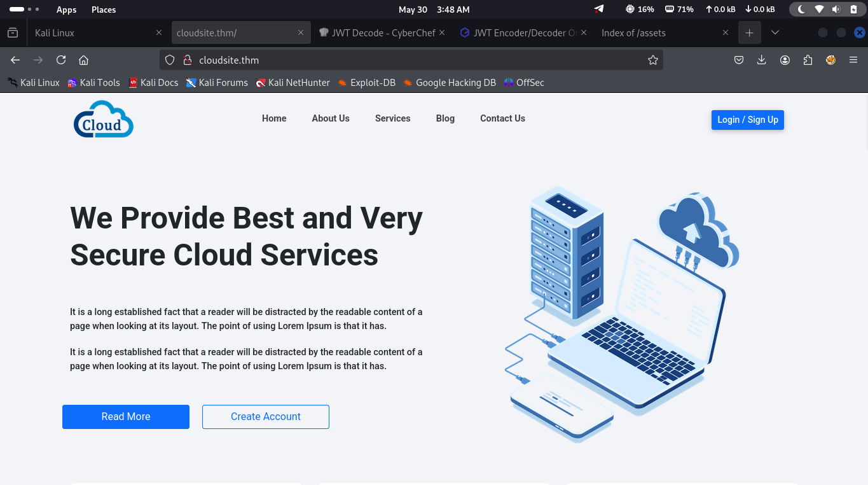Open the browser extensions puzzle icon

pos(808,60)
